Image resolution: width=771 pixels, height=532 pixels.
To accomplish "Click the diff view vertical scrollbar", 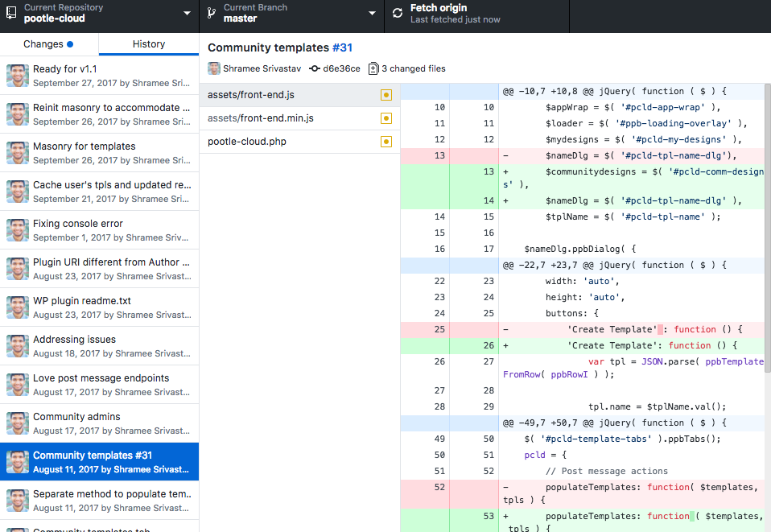I will (768, 228).
